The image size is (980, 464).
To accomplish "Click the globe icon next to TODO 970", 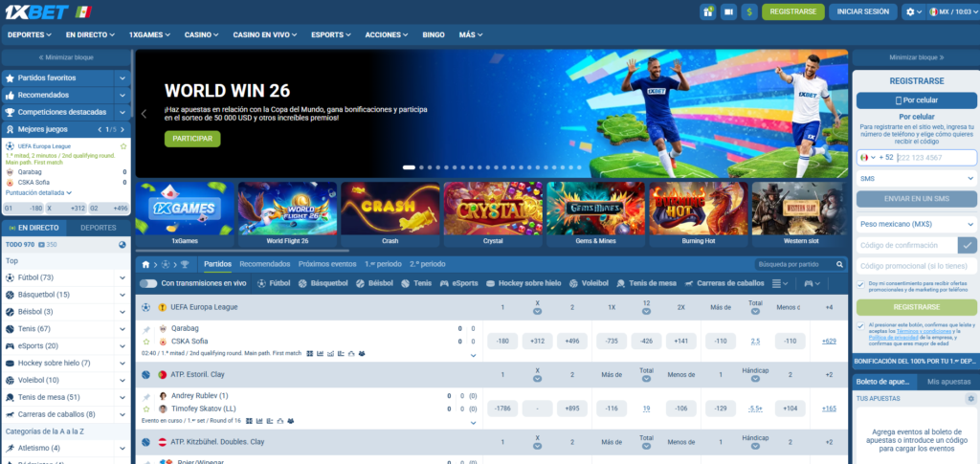I will [x=122, y=245].
